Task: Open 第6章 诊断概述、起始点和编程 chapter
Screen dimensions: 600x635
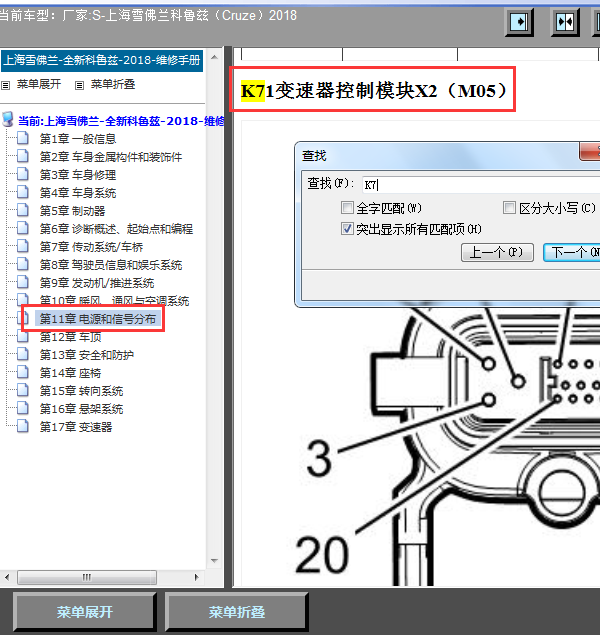Action: [116, 229]
